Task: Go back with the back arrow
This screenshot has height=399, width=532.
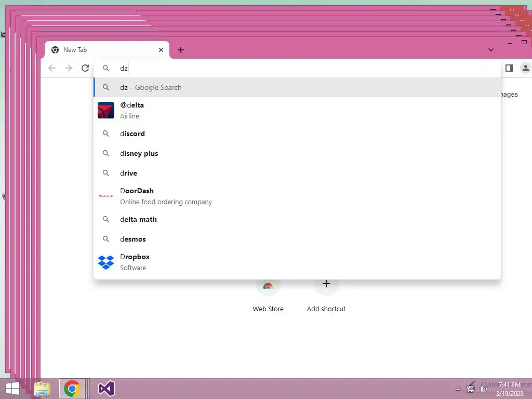Action: point(52,68)
